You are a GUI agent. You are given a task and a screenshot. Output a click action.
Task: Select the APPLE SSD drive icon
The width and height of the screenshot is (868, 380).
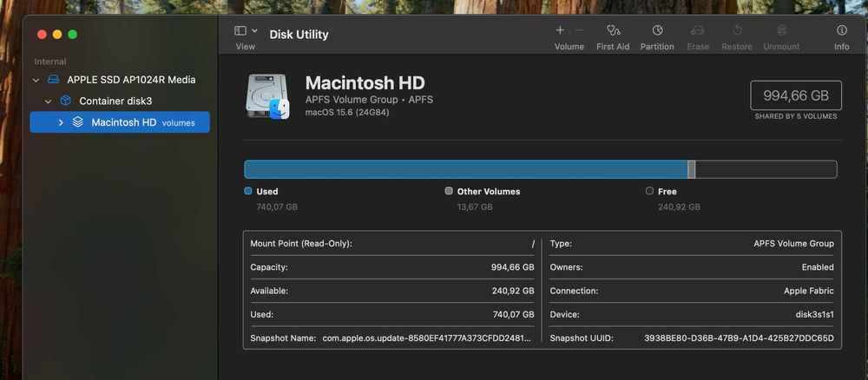53,80
